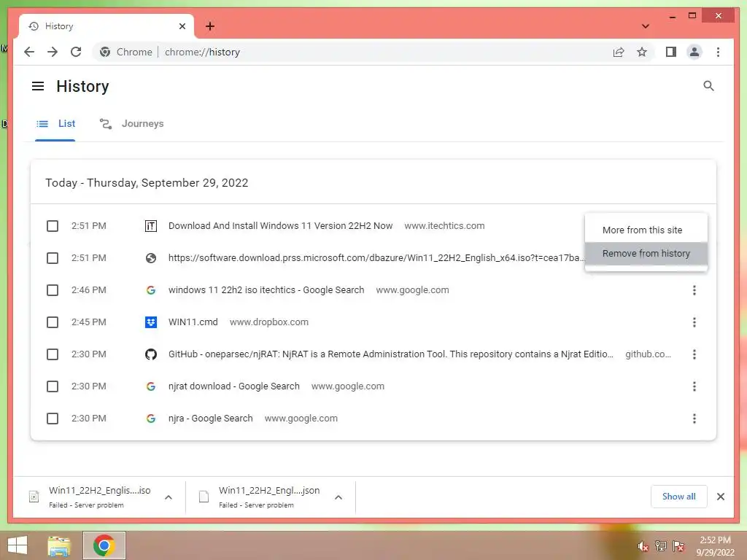Open actions menu for njra Google Search entry
This screenshot has height=560, width=747.
(694, 419)
